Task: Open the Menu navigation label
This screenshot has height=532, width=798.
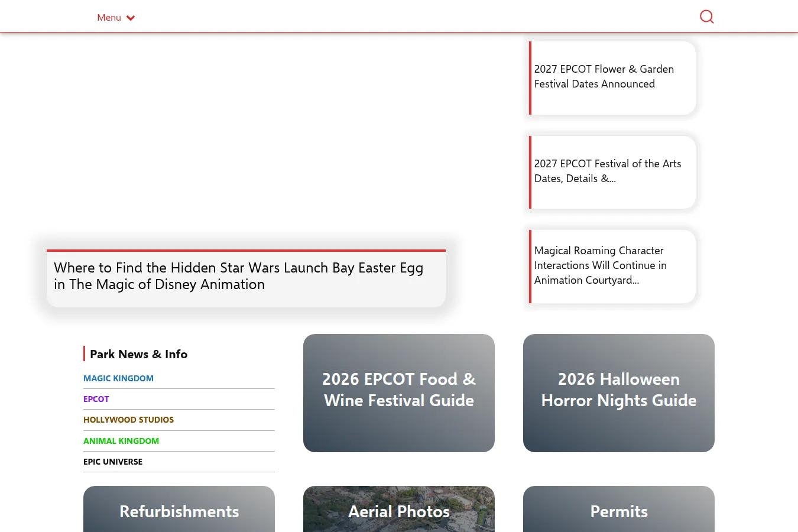Action: click(109, 18)
